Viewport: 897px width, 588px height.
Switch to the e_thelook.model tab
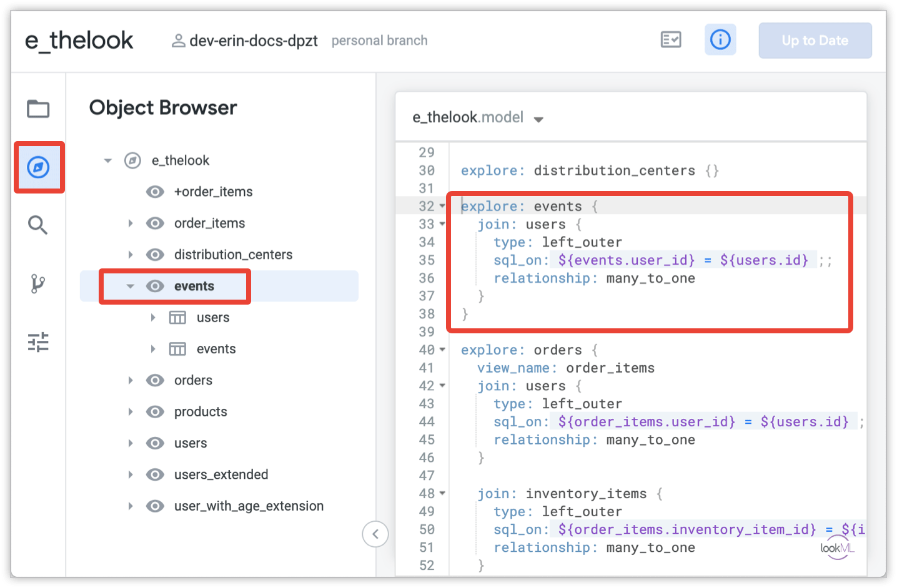467,117
